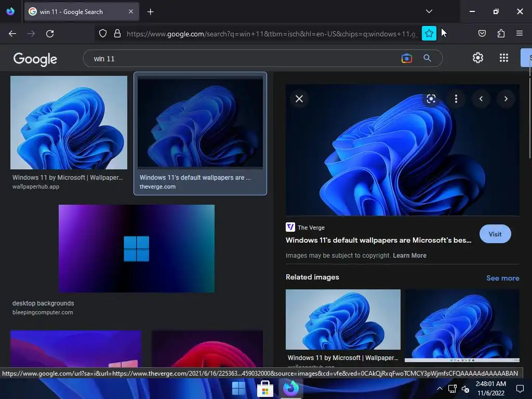This screenshot has height=399, width=532.
Task: Open a new tab with plus button
Action: point(150,12)
